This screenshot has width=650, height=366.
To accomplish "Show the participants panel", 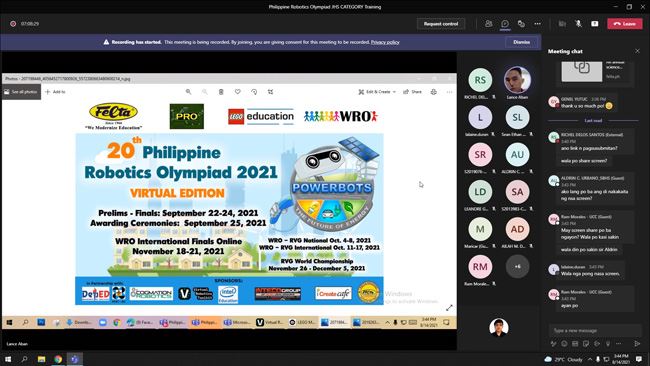I will click(x=489, y=24).
